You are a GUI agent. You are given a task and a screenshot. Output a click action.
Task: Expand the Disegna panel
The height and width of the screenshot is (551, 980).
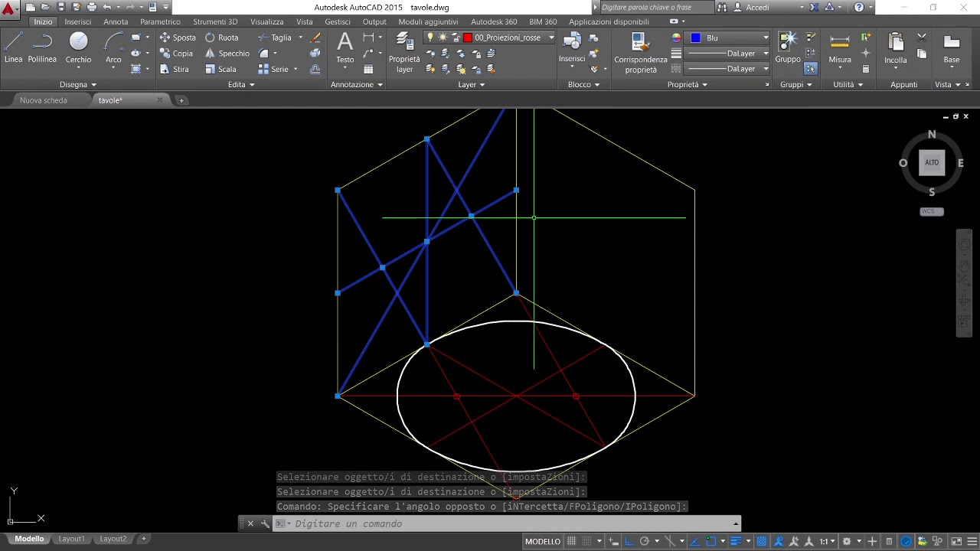[78, 84]
